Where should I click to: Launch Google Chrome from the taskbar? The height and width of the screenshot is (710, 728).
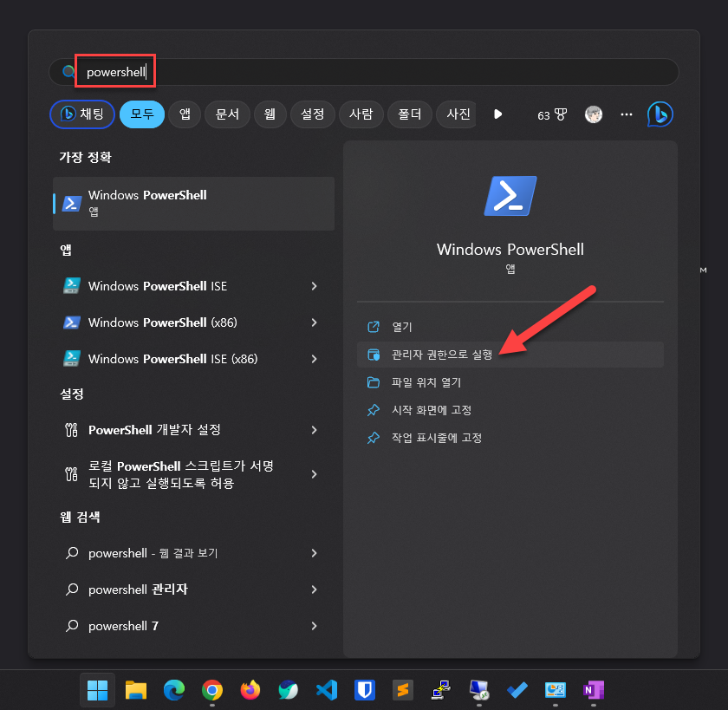212,690
